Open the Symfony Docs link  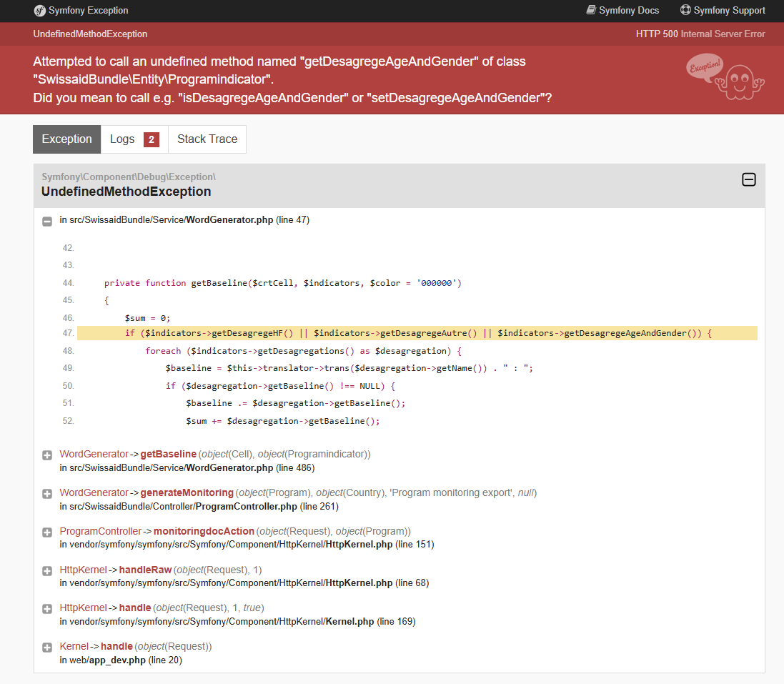(x=622, y=11)
